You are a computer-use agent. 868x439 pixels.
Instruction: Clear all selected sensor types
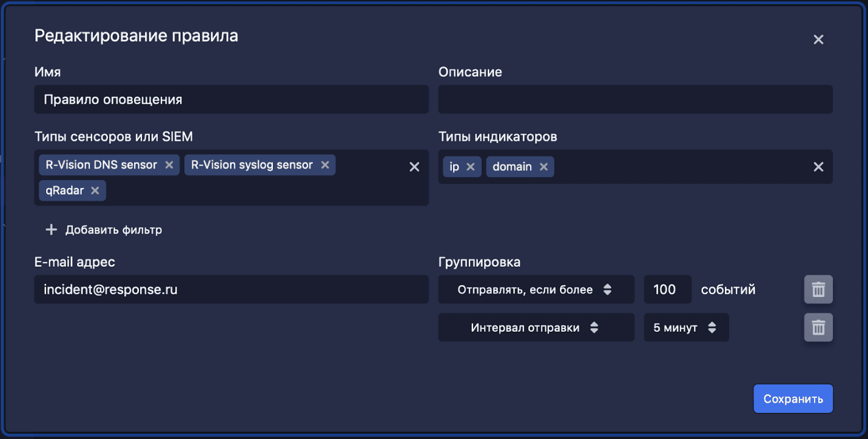[414, 167]
